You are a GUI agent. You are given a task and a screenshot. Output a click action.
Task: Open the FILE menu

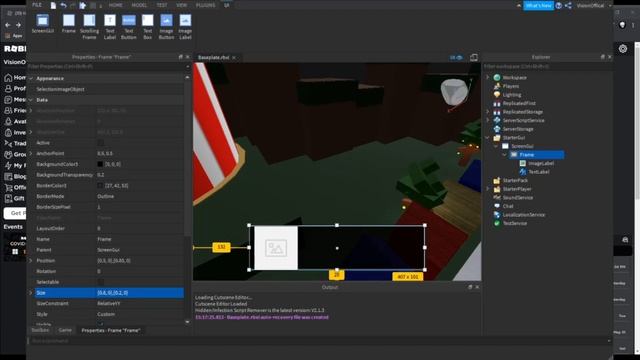(37, 5)
